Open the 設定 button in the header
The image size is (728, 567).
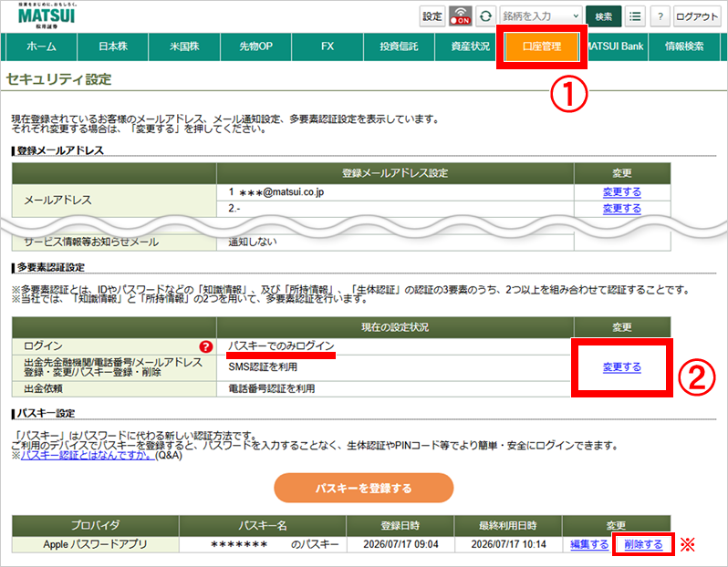432,16
